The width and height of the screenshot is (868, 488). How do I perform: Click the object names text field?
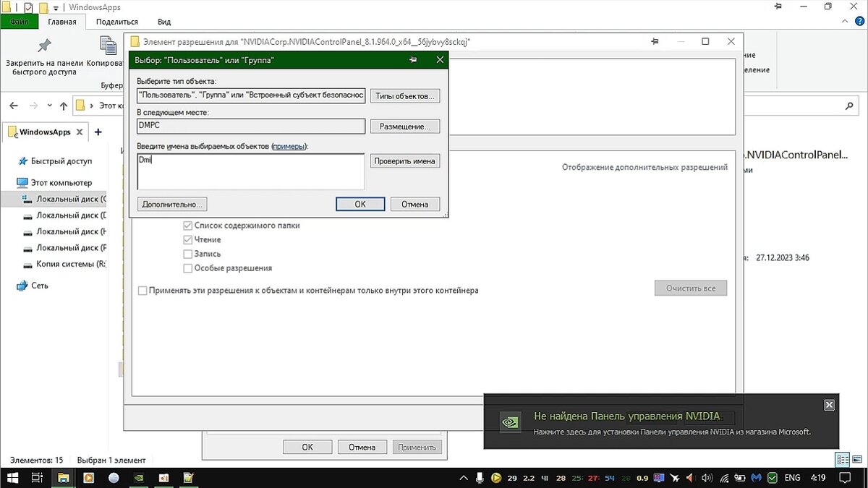point(250,171)
